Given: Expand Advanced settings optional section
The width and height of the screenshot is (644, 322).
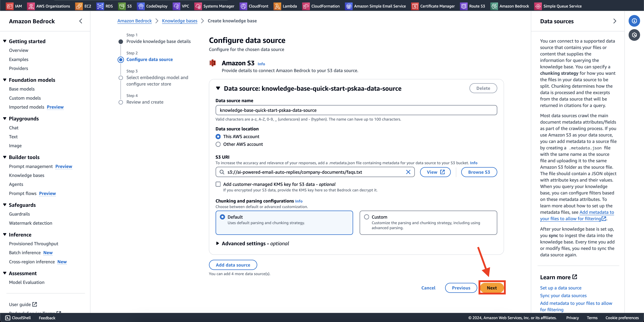Looking at the screenshot, I should (x=218, y=243).
